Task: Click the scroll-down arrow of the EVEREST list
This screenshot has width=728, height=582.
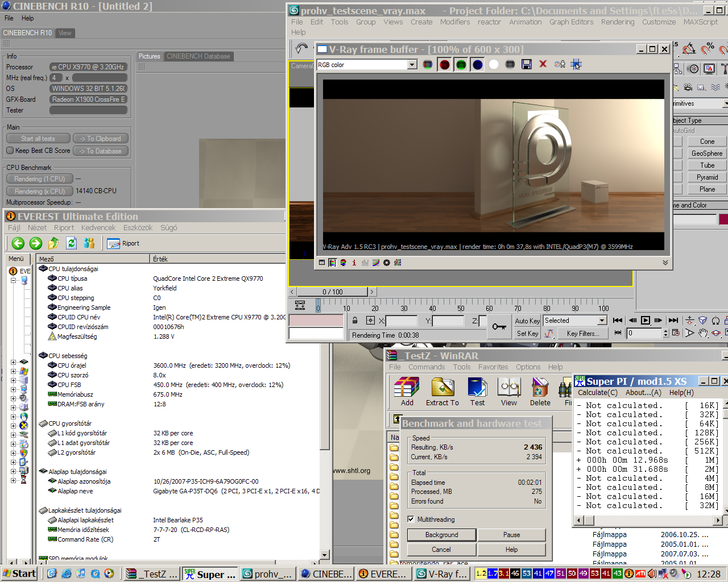Action: click(324, 555)
